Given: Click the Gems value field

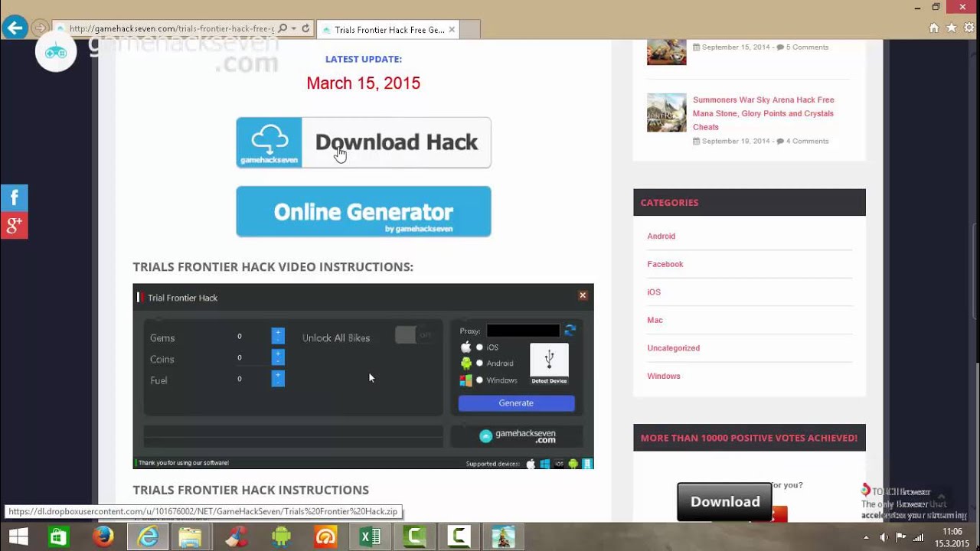Looking at the screenshot, I should click(x=240, y=336).
